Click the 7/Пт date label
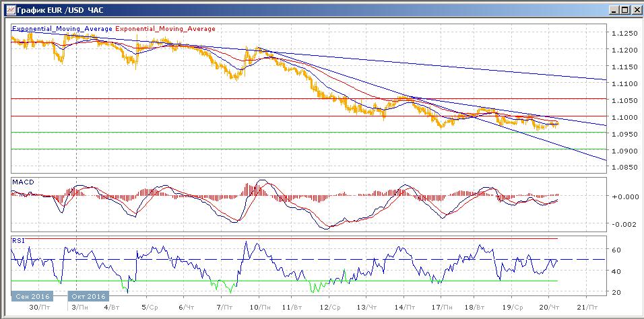This screenshot has width=644, height=319. [x=224, y=307]
